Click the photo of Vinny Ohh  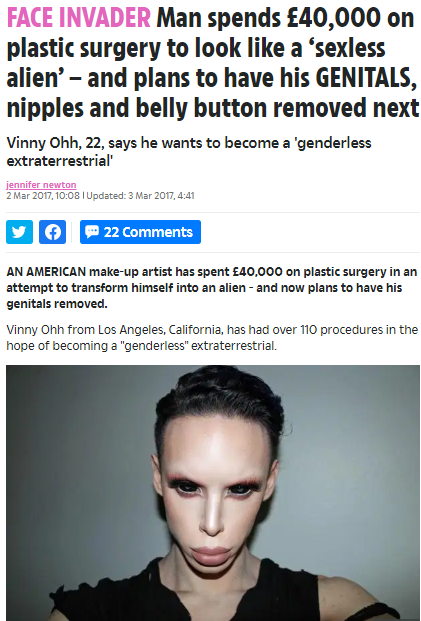[x=213, y=493]
